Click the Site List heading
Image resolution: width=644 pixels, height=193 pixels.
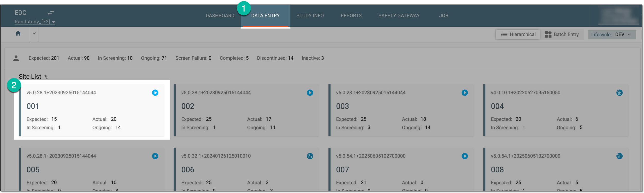30,77
